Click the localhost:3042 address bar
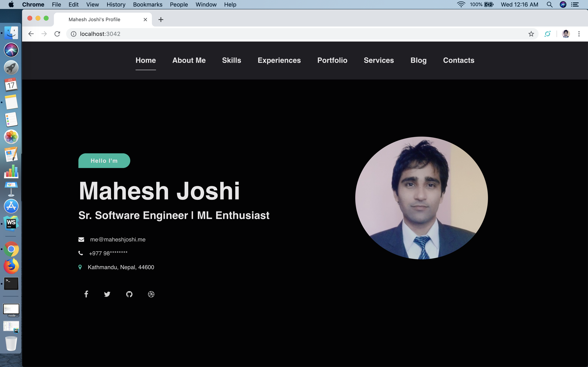Image resolution: width=588 pixels, height=367 pixels. pos(292,34)
